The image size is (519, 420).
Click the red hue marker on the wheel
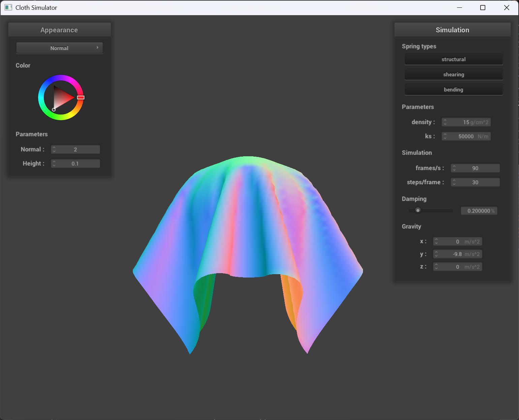pyautogui.click(x=81, y=97)
